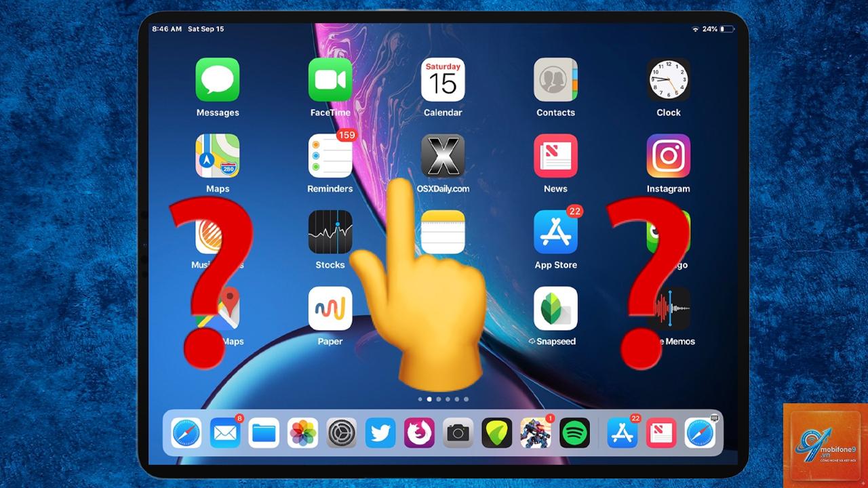Tap the battery indicator icon
The image size is (868, 488).
pos(727,29)
